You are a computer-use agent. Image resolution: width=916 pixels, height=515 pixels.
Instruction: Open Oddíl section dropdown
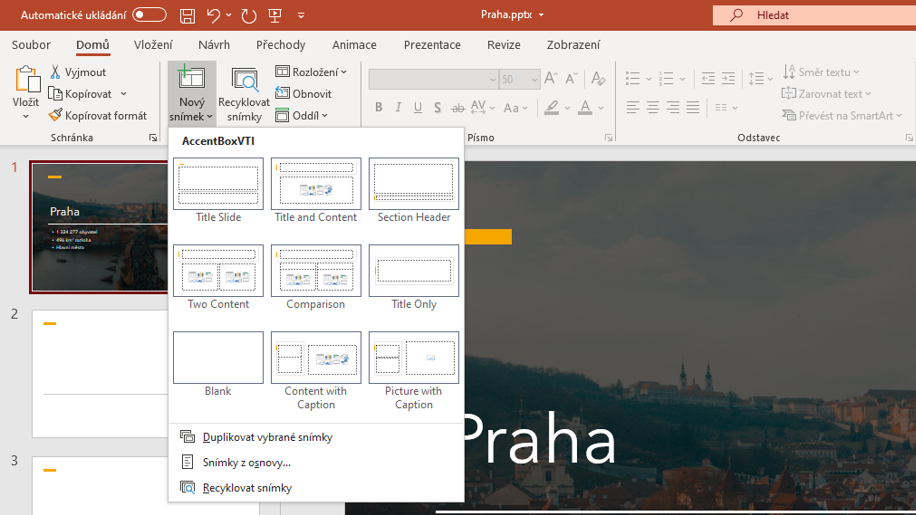pos(301,116)
